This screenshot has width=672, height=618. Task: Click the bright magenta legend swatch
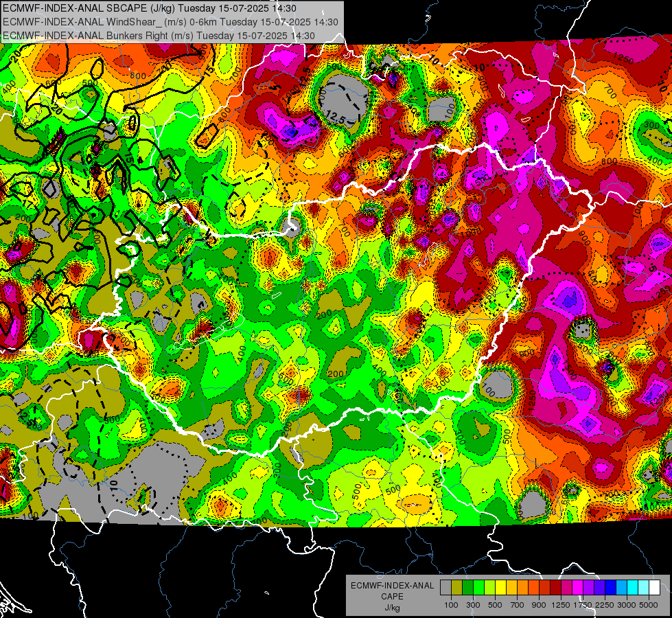click(578, 588)
